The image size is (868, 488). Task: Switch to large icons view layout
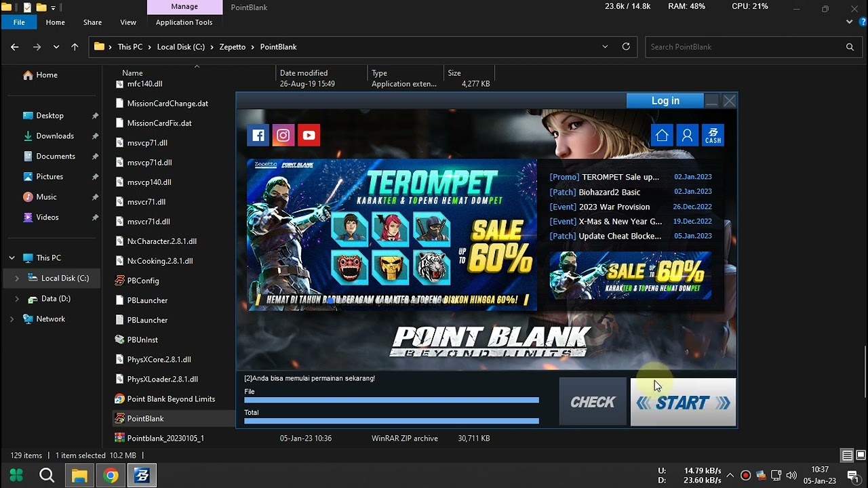861,455
